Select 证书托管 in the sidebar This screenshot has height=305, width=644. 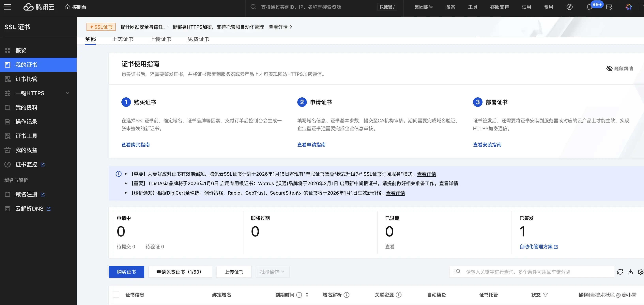pos(26,79)
